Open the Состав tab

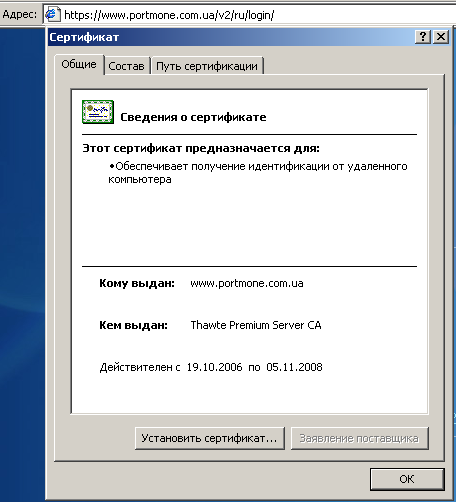pos(126,66)
